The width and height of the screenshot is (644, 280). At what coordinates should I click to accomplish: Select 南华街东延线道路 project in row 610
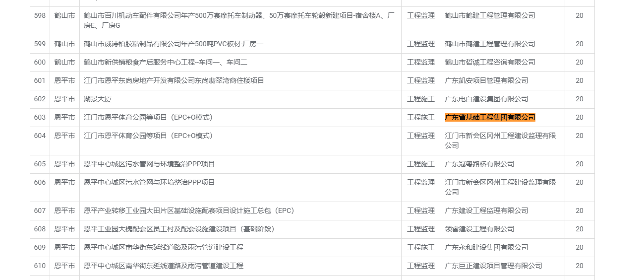coord(164,266)
